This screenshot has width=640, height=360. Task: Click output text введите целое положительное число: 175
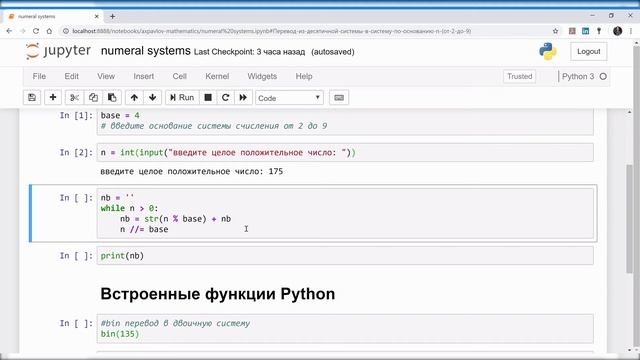click(x=191, y=171)
